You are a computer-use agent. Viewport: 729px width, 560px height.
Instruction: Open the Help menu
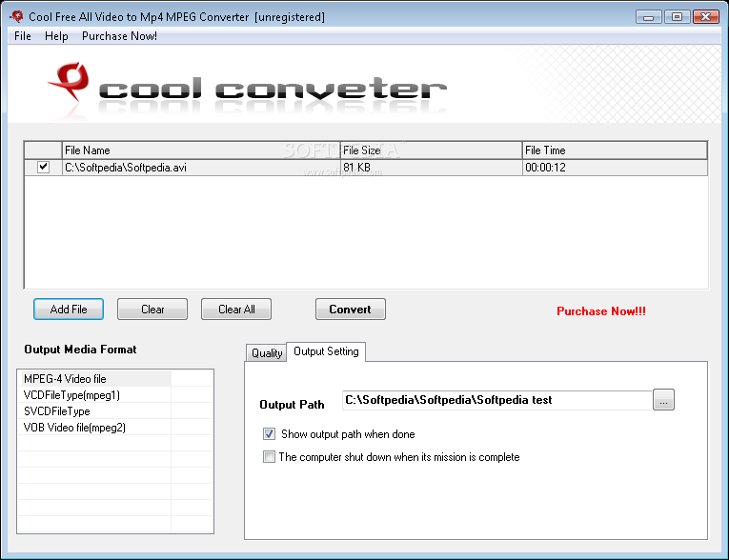[56, 36]
